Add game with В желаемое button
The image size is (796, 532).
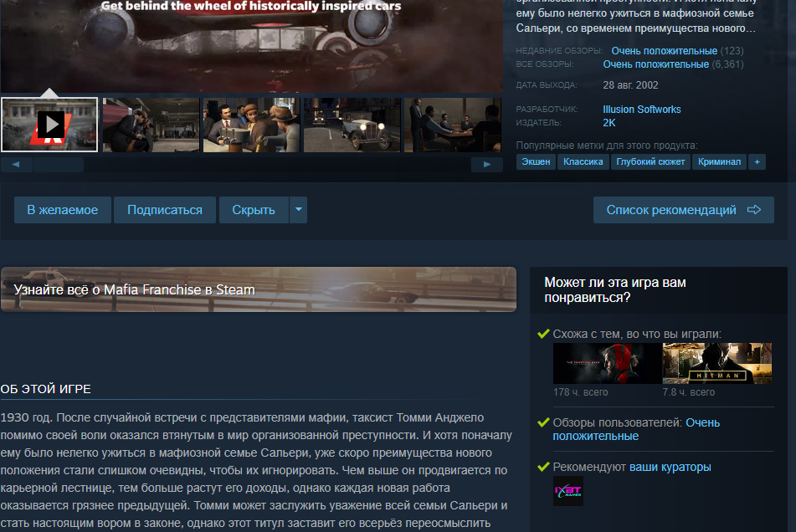[63, 210]
